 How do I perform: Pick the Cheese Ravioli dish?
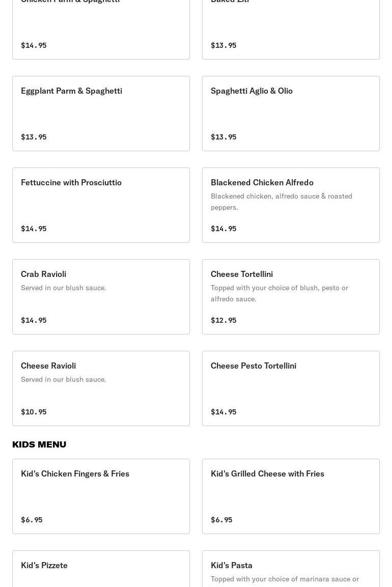pos(101,388)
